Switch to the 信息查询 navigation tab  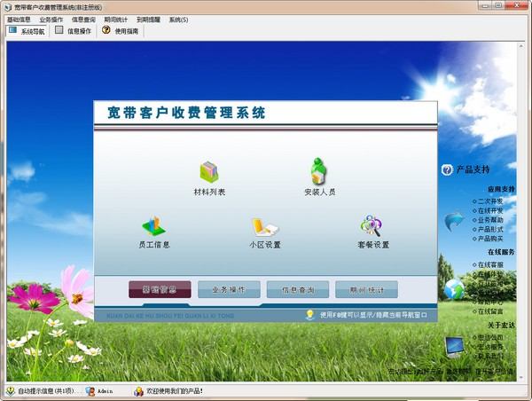pyautogui.click(x=298, y=289)
